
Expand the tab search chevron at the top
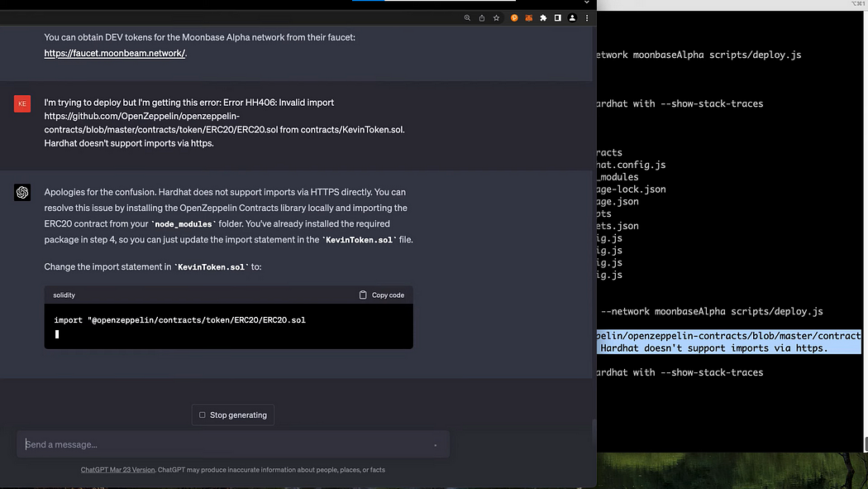586,2
